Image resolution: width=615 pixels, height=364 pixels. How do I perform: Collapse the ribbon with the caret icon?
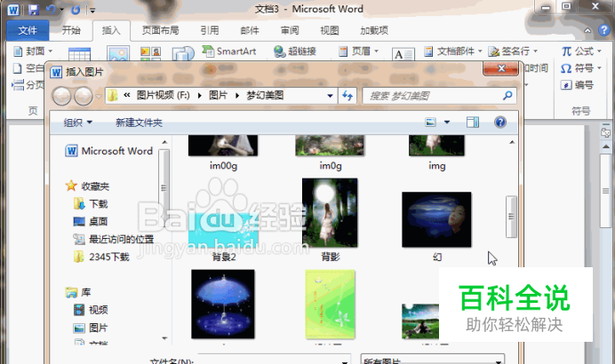(587, 30)
